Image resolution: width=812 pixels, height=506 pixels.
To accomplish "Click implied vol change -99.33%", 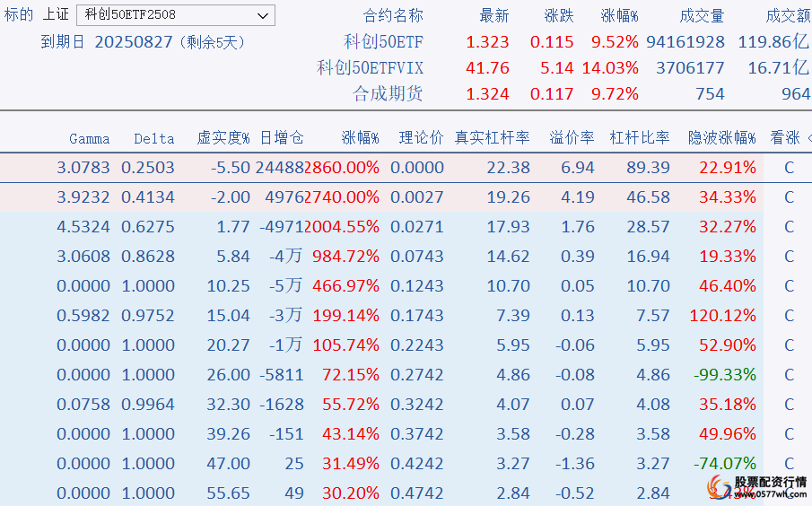I will tap(724, 374).
